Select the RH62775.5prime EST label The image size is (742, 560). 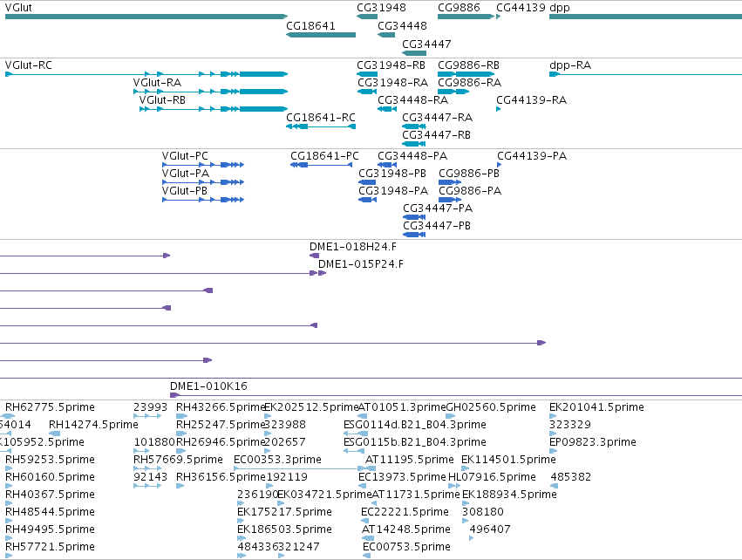point(51,407)
